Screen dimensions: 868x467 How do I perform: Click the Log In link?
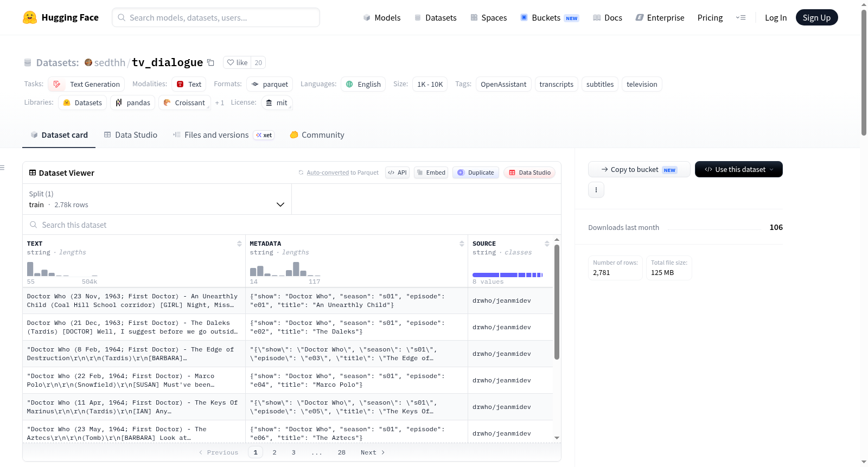776,17
